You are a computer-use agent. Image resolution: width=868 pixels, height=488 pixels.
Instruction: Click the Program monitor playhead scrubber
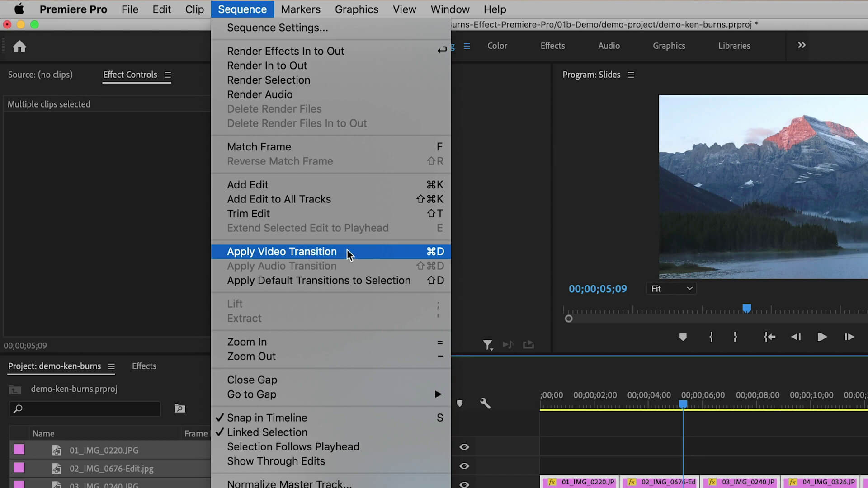coord(747,308)
